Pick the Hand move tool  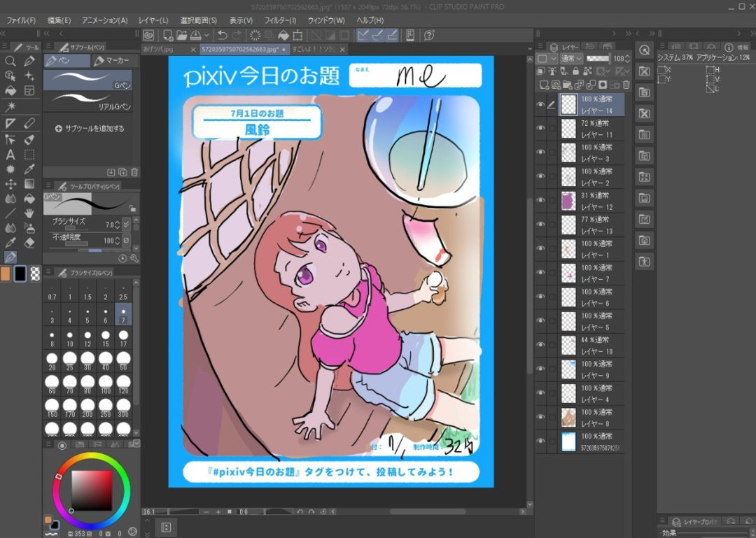[29, 213]
